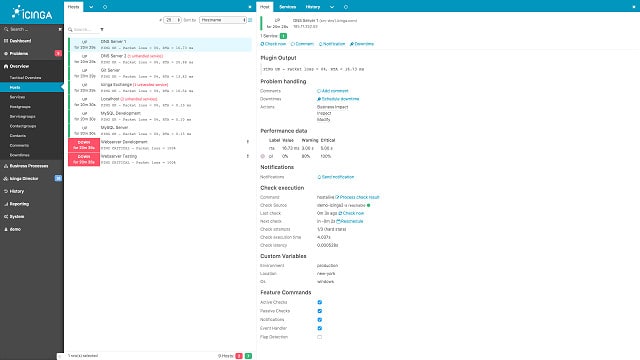Open Tactical Overview in sidebar

(x=25, y=78)
